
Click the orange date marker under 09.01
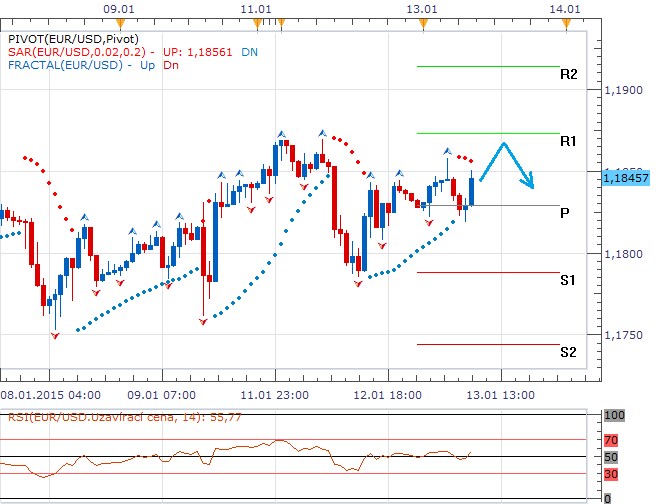(x=118, y=20)
